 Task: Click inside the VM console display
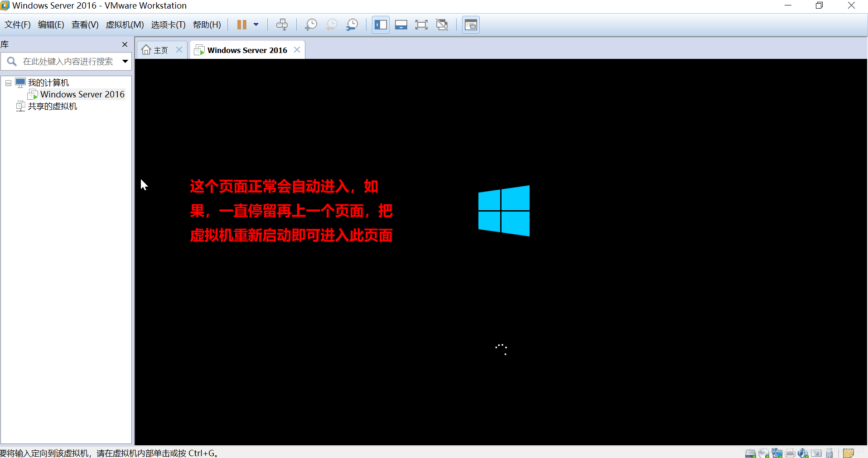[x=501, y=252]
